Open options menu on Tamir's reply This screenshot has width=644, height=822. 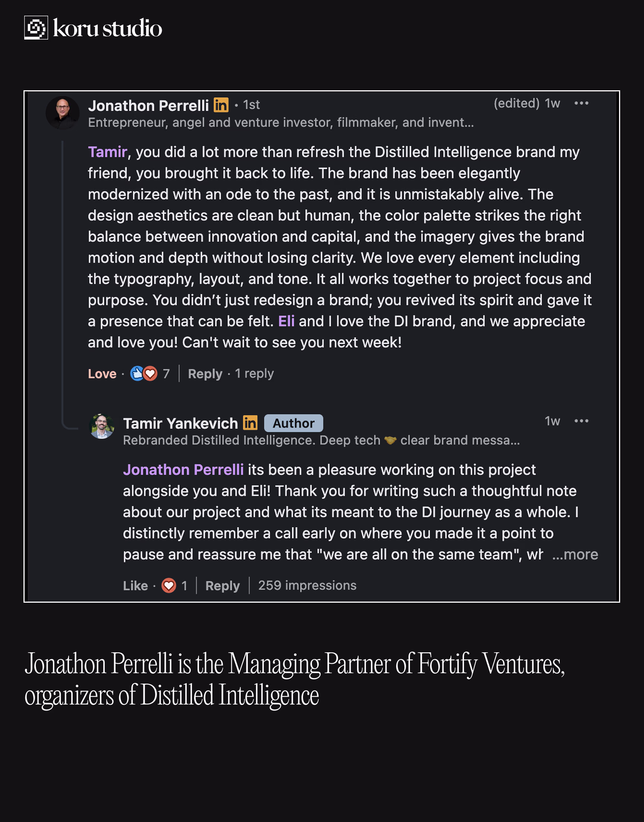581,421
